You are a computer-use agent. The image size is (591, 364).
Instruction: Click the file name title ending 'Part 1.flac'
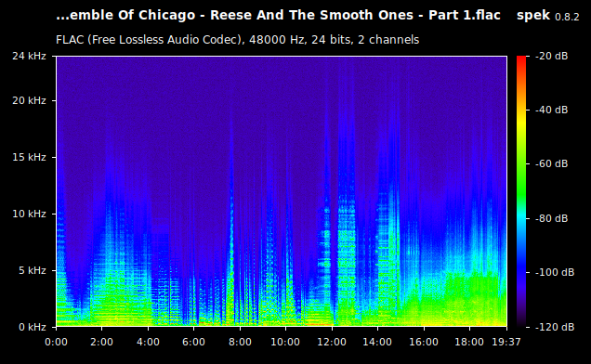(278, 16)
